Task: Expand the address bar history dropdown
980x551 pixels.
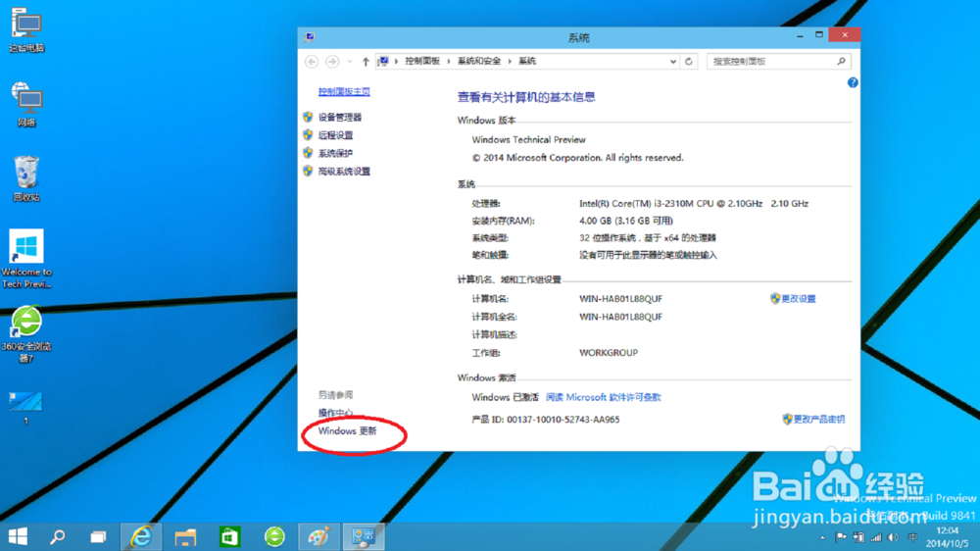Action: click(673, 62)
